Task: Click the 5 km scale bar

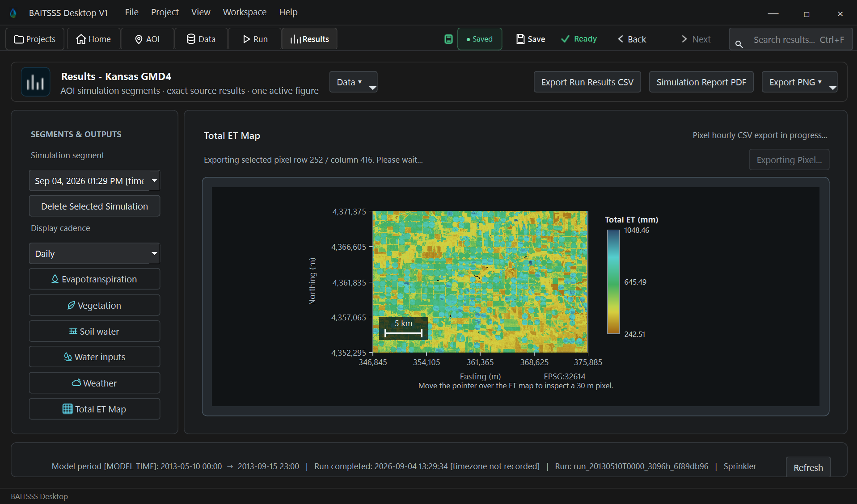Action: click(403, 328)
